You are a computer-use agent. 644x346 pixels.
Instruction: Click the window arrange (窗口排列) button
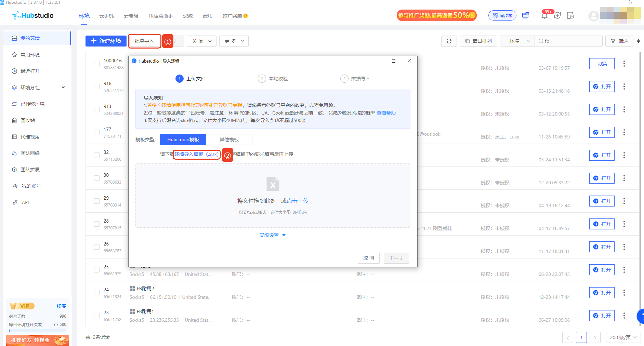pos(478,41)
